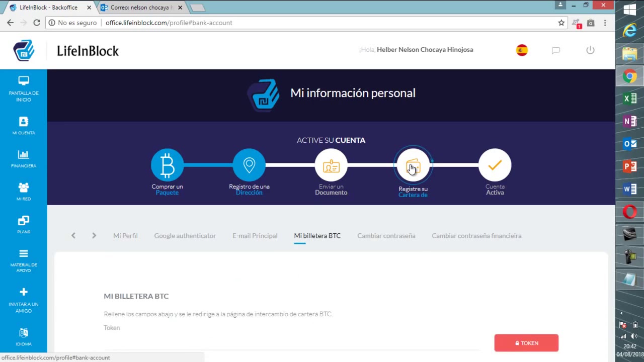Click the Enviar un Documento step
The height and width of the screenshot is (362, 644).
coord(331,165)
